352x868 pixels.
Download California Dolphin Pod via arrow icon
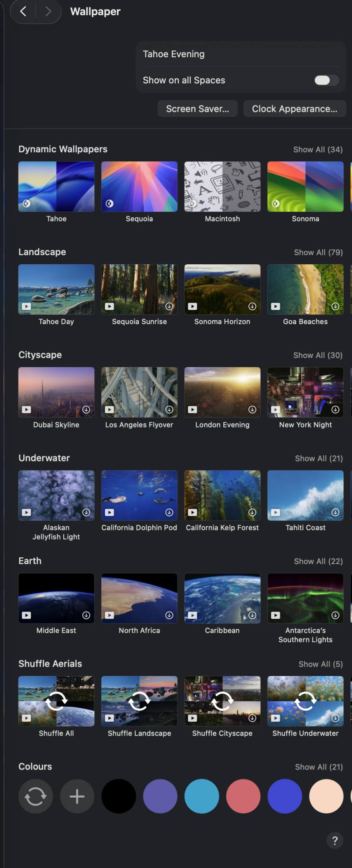169,513
